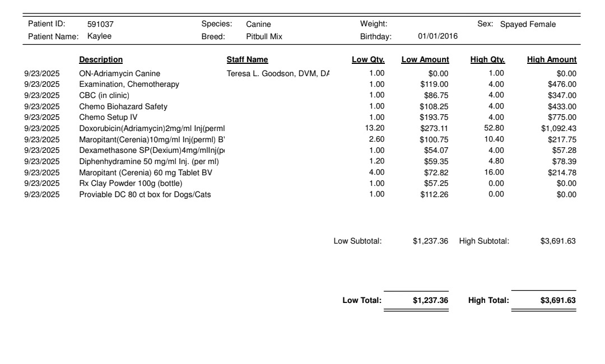Click the birthday date 01/01/2016

(x=438, y=36)
